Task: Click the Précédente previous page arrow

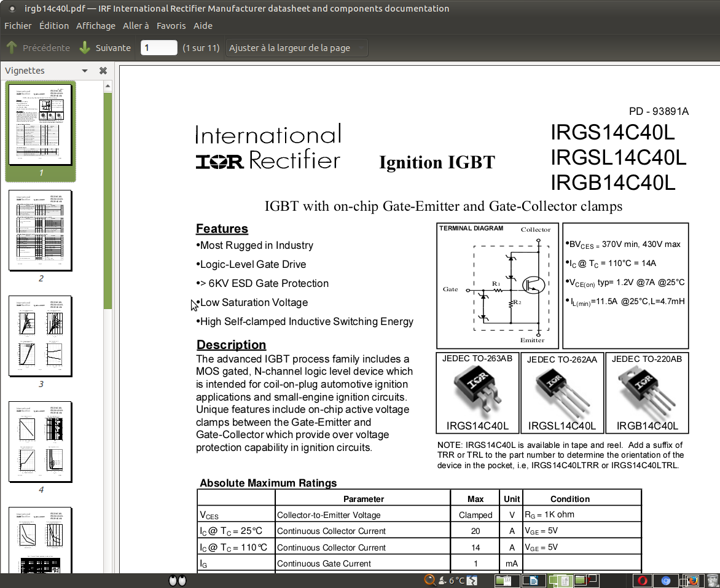Action: coord(38,48)
